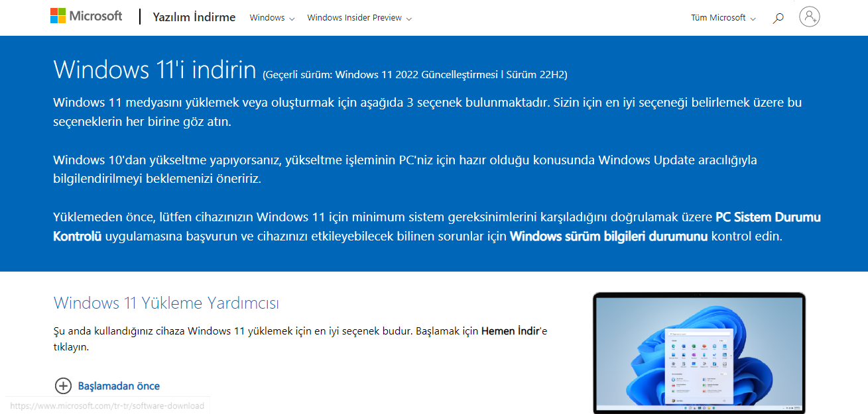Expand the Tüm Microsoft menu

tap(723, 18)
